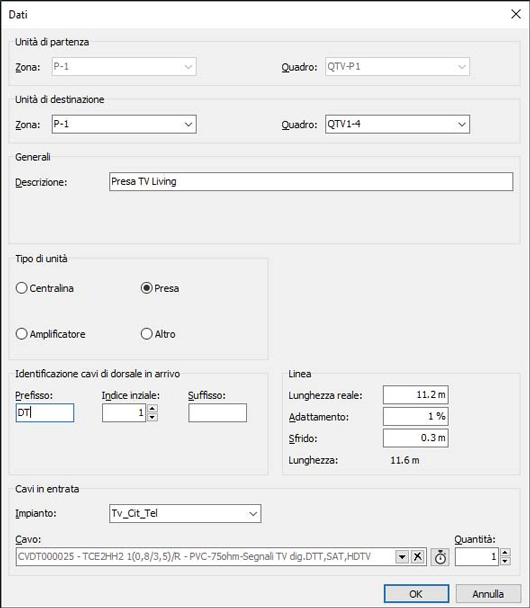Increase Indice iniziale with the up arrow
Image resolution: width=530 pixels, height=608 pixels.
152,408
